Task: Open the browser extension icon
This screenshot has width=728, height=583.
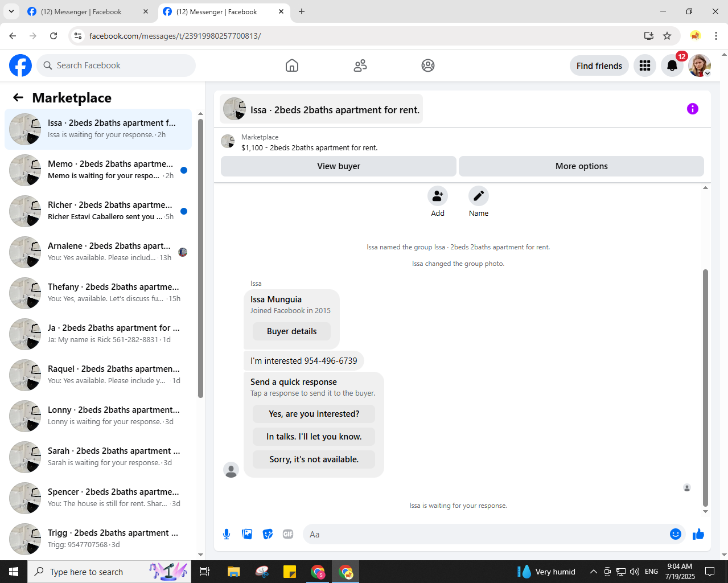Action: 695,36
